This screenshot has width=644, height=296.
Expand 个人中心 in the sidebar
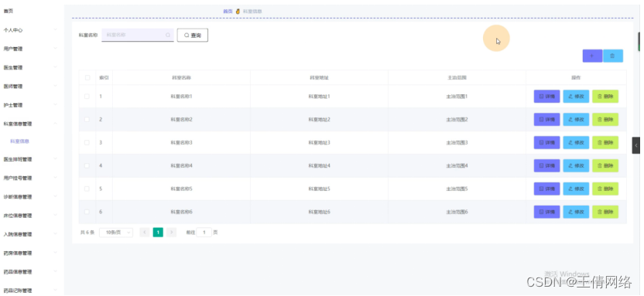[32, 30]
